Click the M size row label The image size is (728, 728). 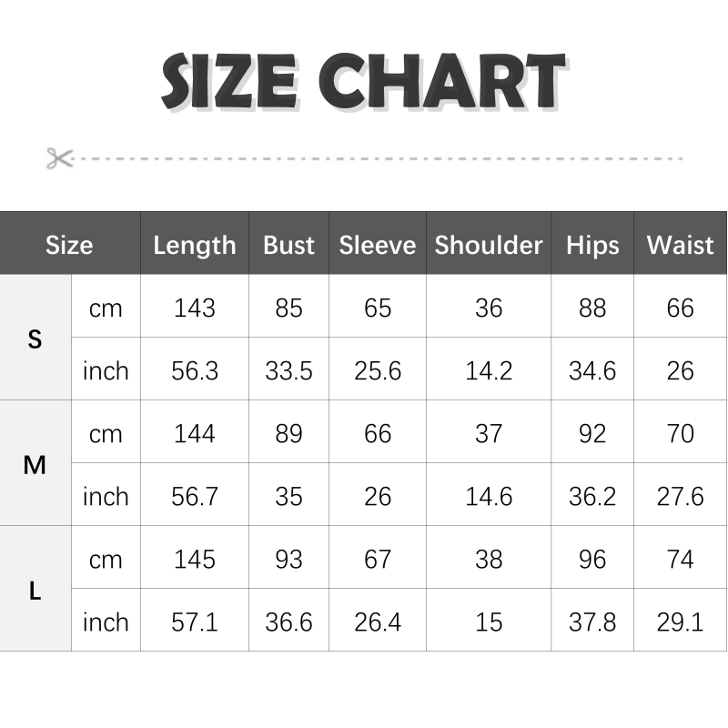point(35,465)
